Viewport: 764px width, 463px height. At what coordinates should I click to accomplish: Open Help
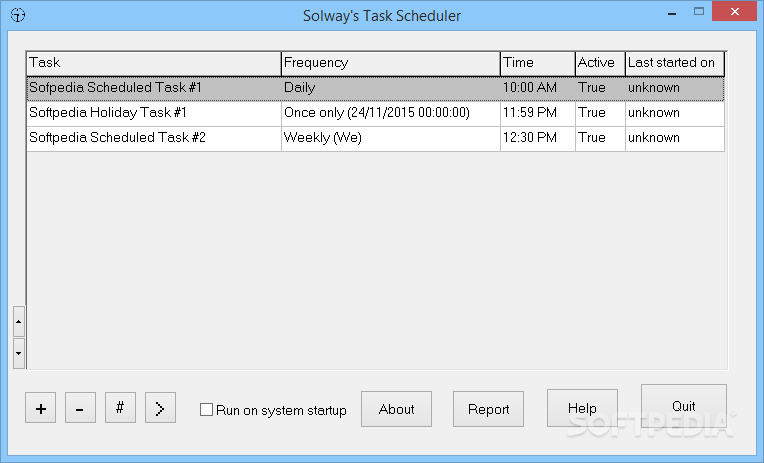tap(582, 408)
